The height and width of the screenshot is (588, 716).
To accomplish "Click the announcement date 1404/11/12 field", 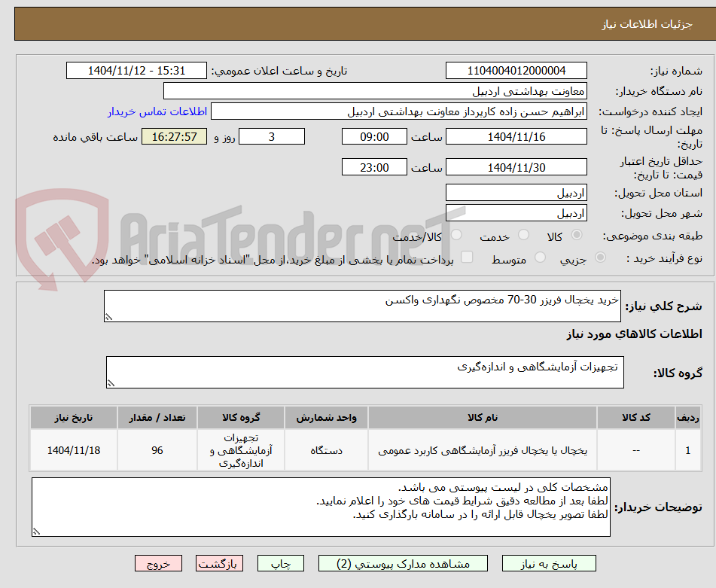I will [x=136, y=71].
